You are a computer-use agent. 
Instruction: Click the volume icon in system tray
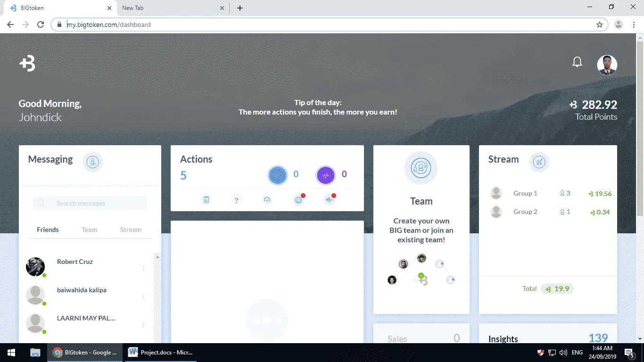tap(563, 353)
